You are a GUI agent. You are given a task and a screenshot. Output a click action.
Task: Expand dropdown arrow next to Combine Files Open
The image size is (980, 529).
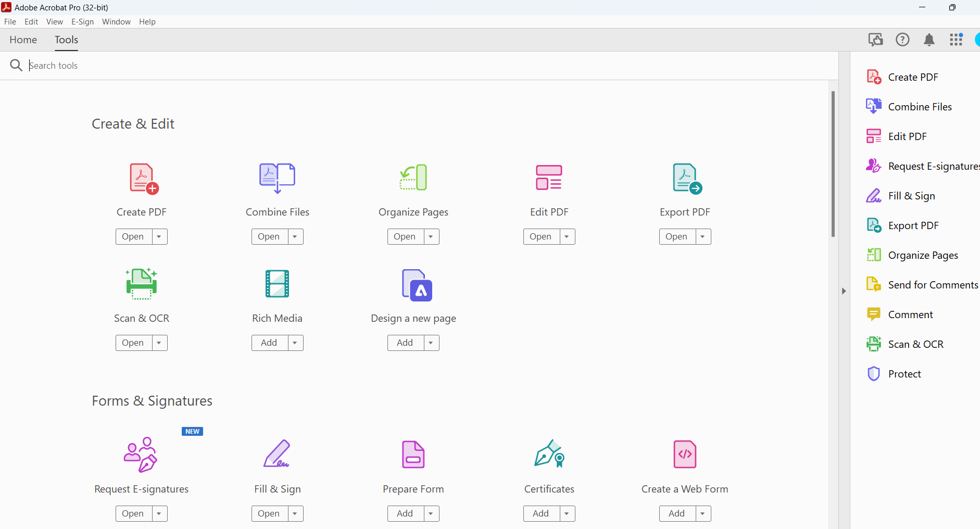click(295, 236)
